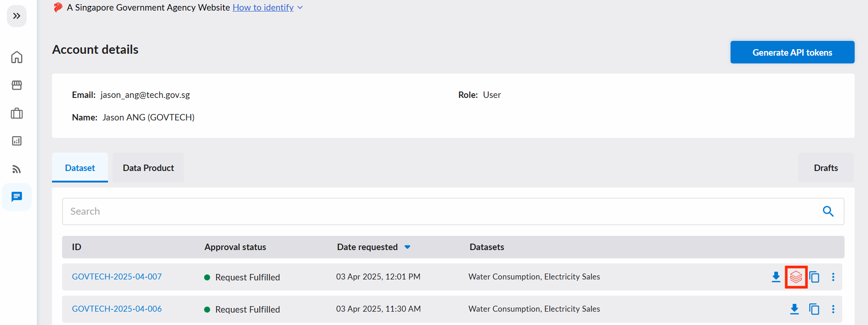Image resolution: width=868 pixels, height=325 pixels.
Task: Switch to the Dataset tab
Action: pyautogui.click(x=80, y=168)
